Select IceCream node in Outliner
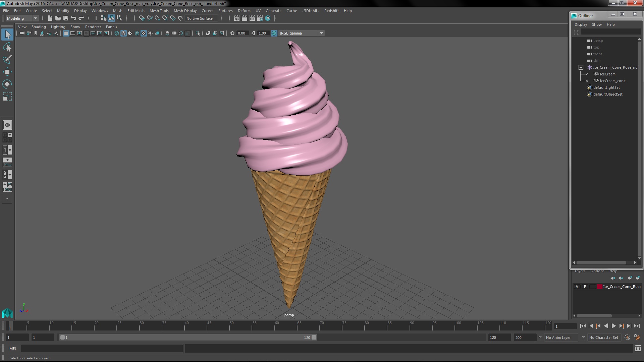This screenshot has height=362, width=644. [x=607, y=74]
